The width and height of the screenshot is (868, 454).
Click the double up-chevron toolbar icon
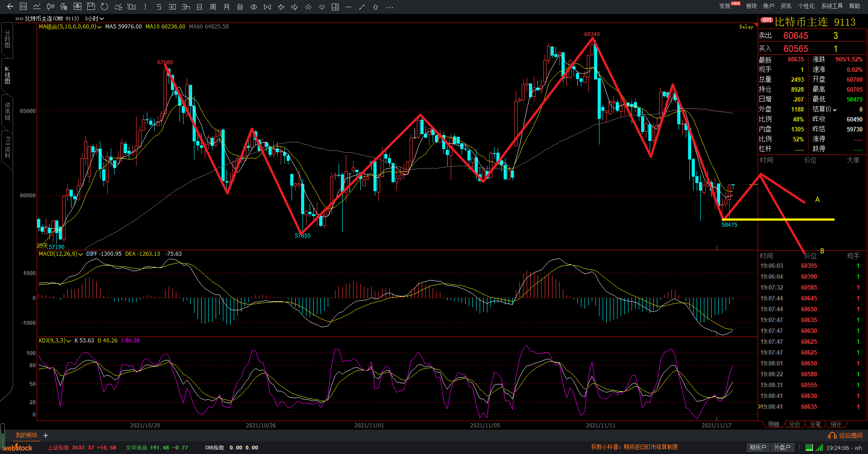pyautogui.click(x=308, y=7)
